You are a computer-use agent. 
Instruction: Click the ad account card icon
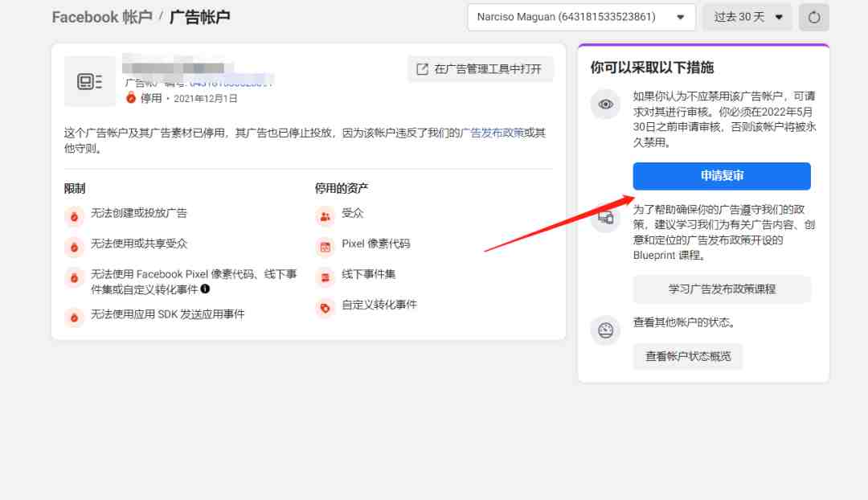pyautogui.click(x=90, y=81)
